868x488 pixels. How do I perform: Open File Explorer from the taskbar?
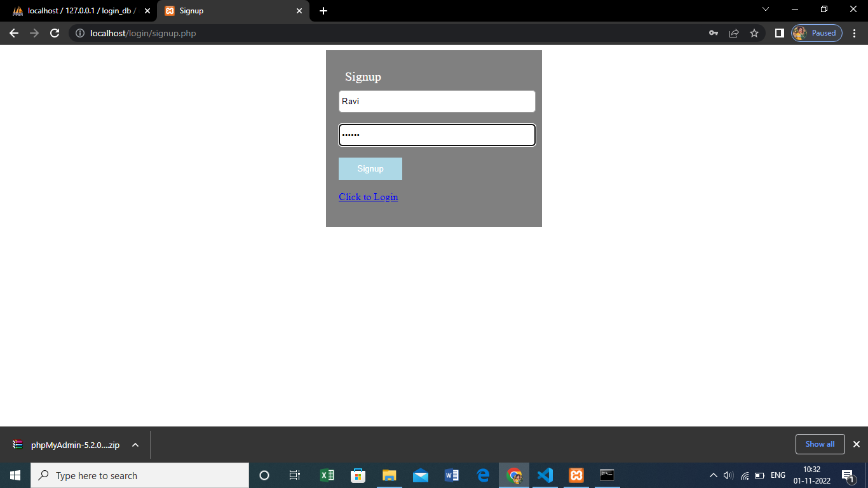(390, 475)
